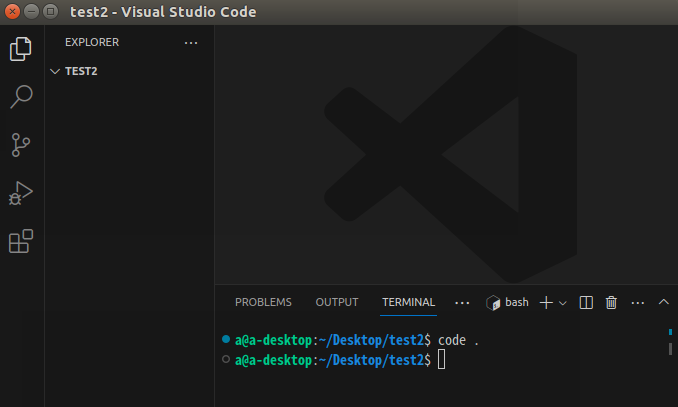Collapse the TEST2 folder chevron

(55, 71)
